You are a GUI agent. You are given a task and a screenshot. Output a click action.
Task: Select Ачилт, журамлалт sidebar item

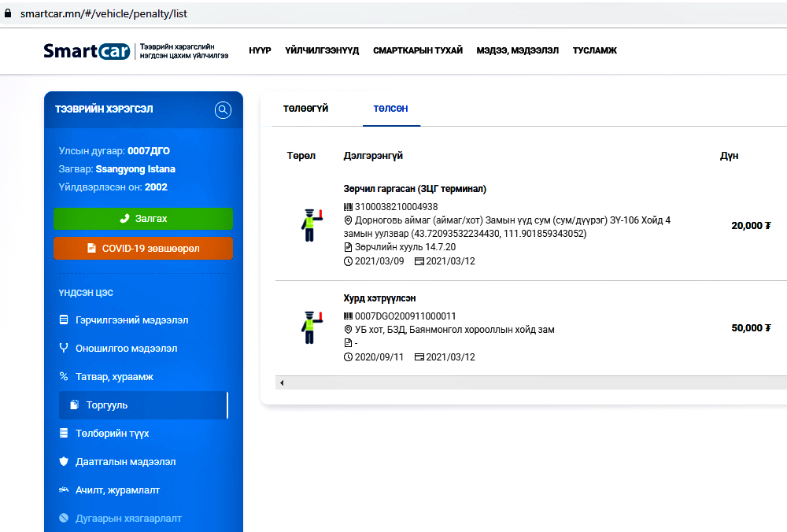click(x=117, y=490)
